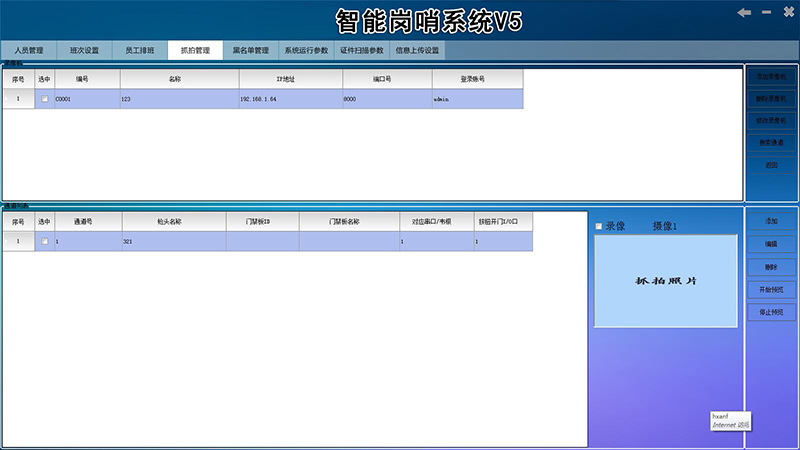Screen dimensions: 800x450
Task: Enable the 录像 checkbox
Action: [599, 227]
